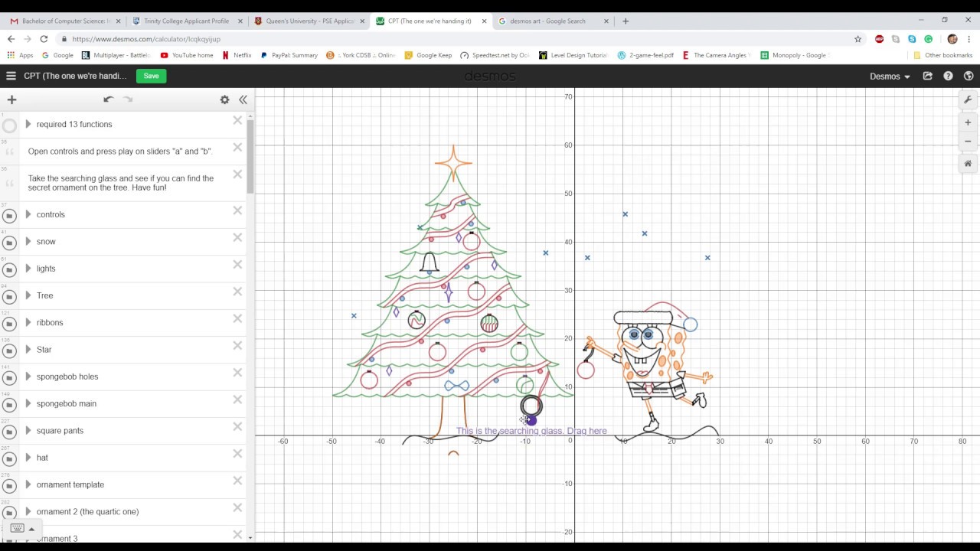Open a new browser tab
980x551 pixels.
[x=626, y=21]
